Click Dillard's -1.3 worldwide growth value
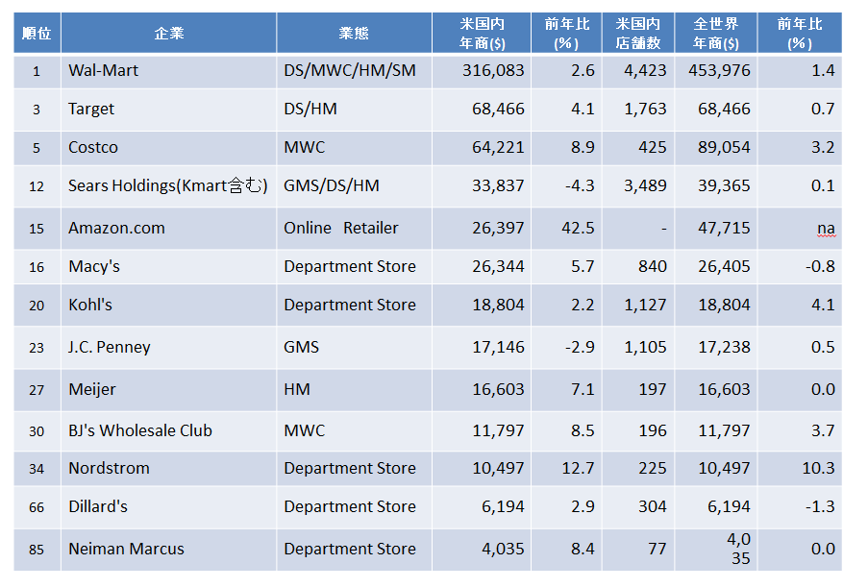Image resolution: width=868 pixels, height=588 pixels. pyautogui.click(x=820, y=506)
